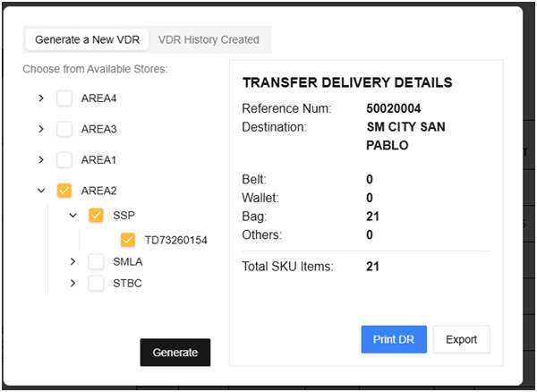
Task: Select the STBC checkbox
Action: click(x=97, y=284)
